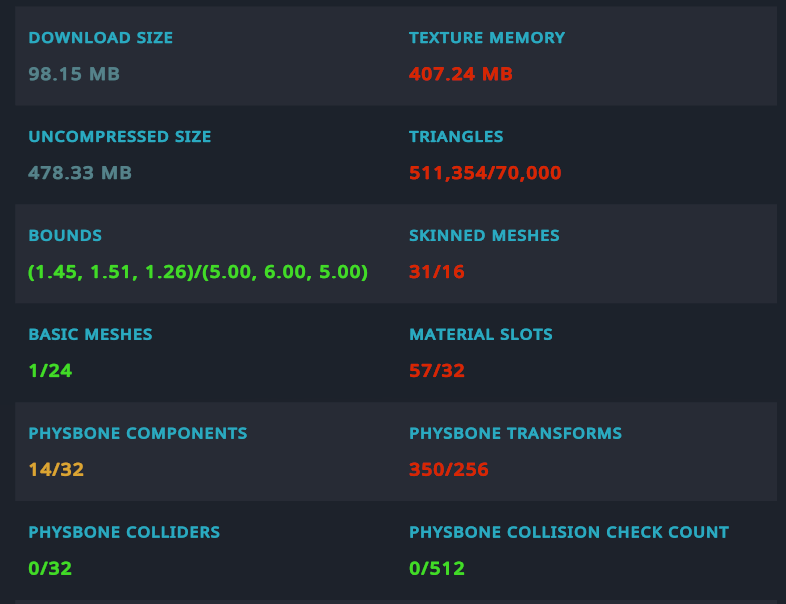Click the Skinned Meshes heading

[484, 235]
